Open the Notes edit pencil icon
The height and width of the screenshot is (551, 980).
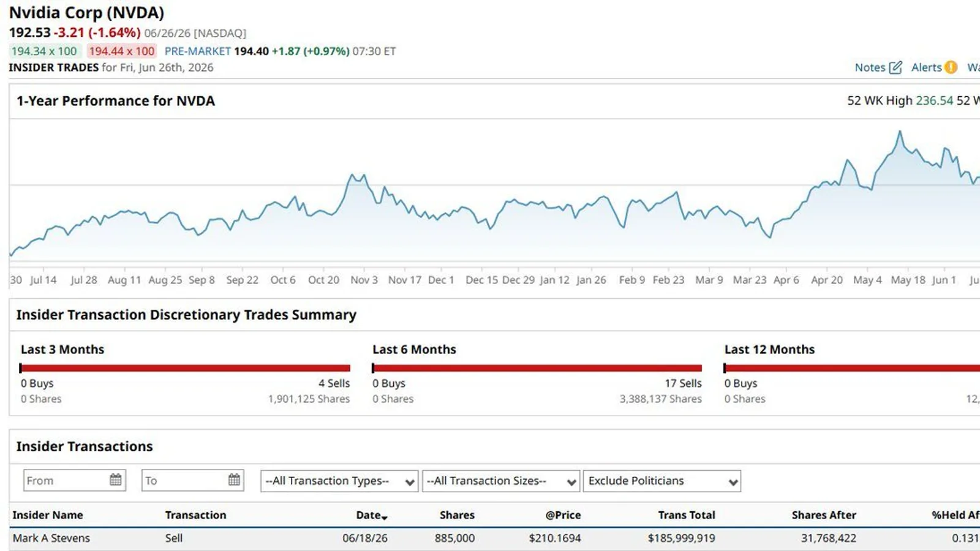895,67
